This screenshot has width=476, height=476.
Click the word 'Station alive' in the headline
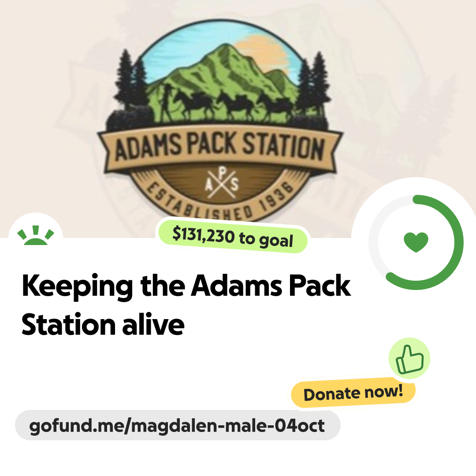[x=103, y=325]
